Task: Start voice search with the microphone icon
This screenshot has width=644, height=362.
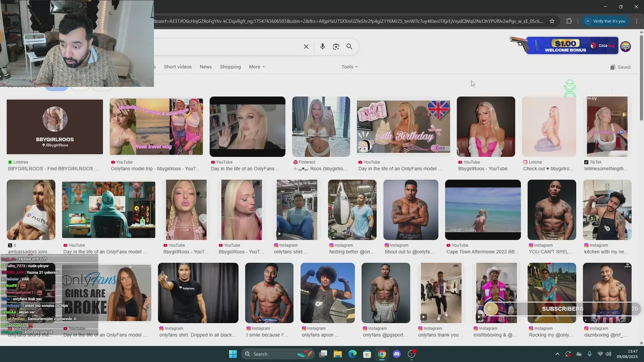Action: click(323, 46)
